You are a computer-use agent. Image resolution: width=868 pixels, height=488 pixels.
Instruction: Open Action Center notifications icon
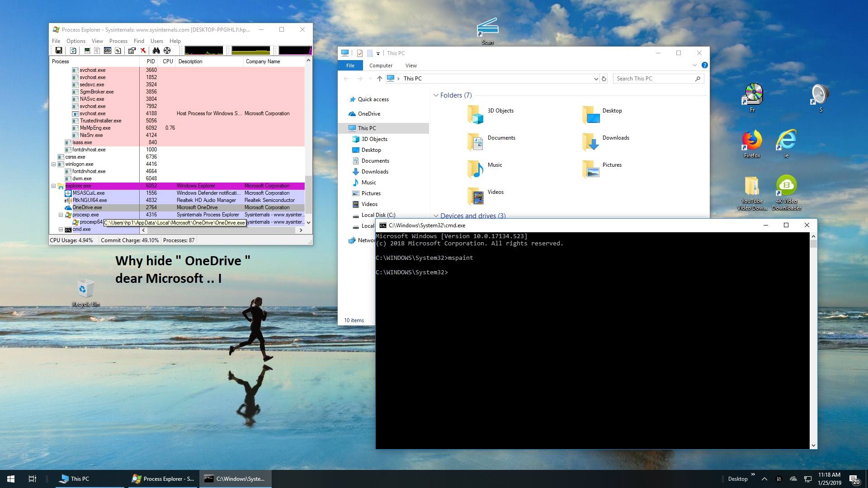click(x=854, y=479)
